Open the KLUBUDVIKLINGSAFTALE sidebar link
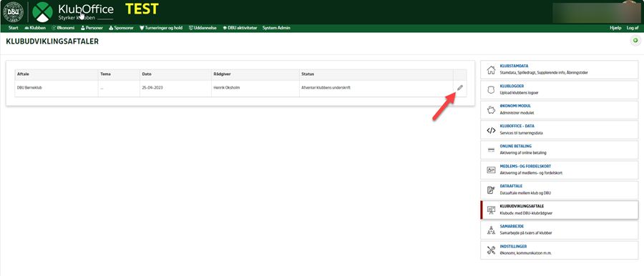Viewport: 644px width, 276px height. [x=522, y=207]
